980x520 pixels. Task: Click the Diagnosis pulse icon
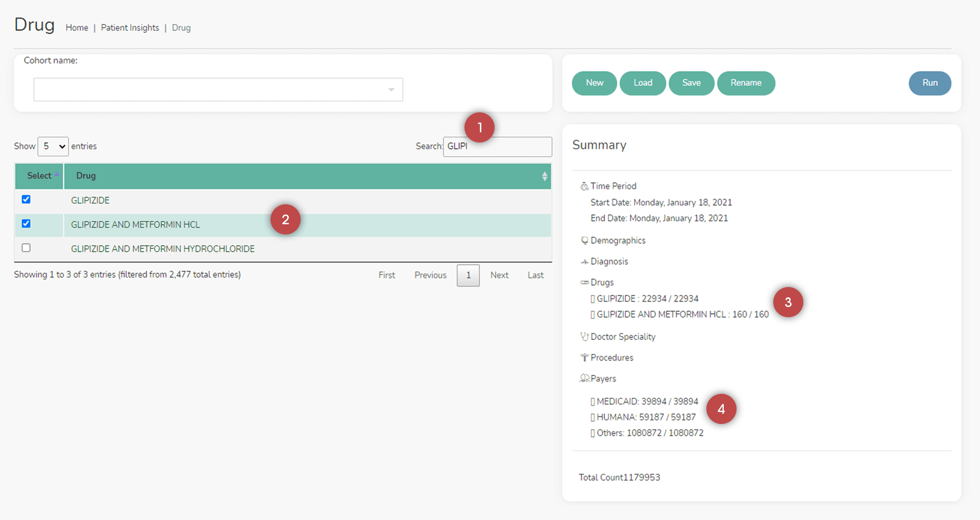584,262
